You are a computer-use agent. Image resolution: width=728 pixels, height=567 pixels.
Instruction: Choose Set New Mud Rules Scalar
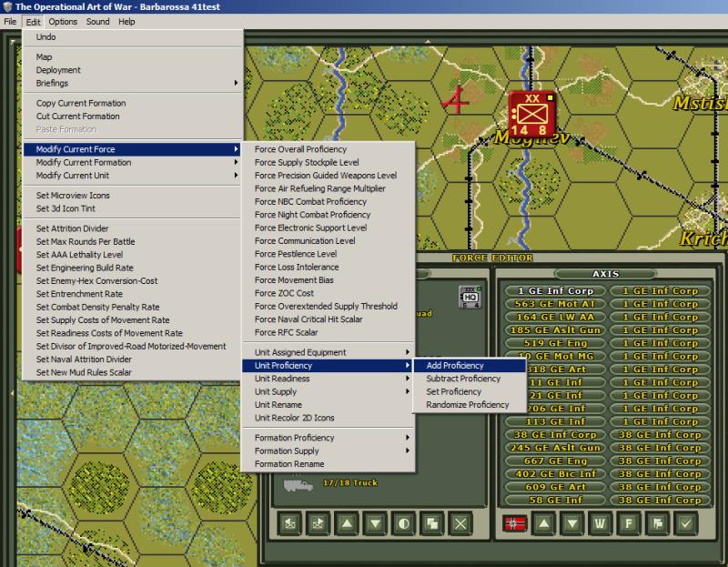coord(132,372)
